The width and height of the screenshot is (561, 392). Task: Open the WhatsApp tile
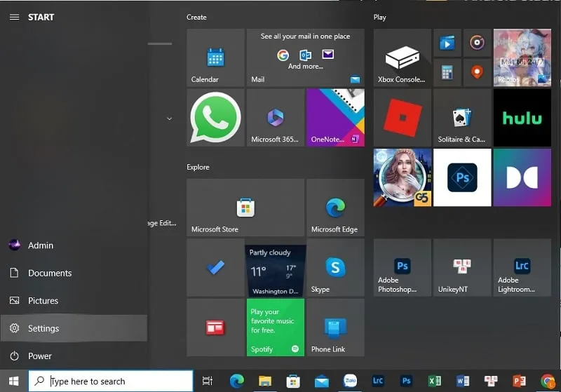[215, 117]
